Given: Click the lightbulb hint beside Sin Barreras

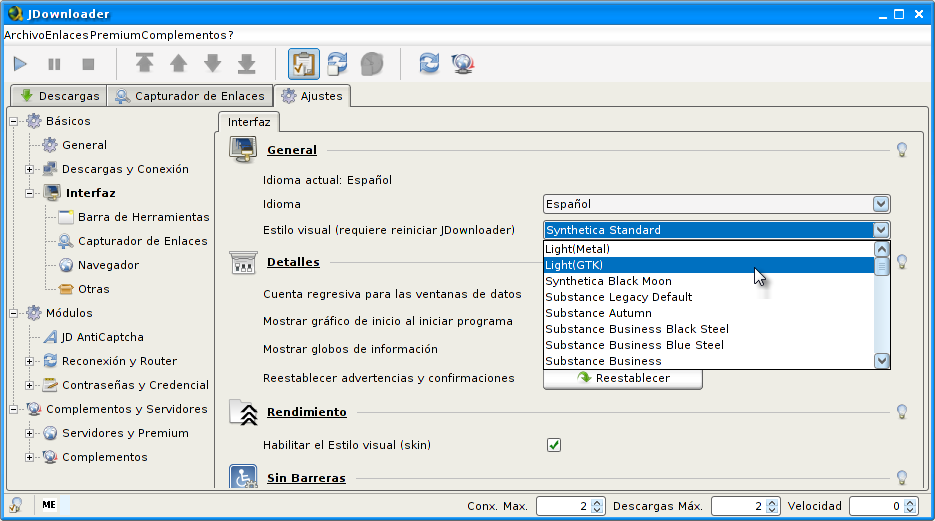Looking at the screenshot, I should pyautogui.click(x=902, y=477).
